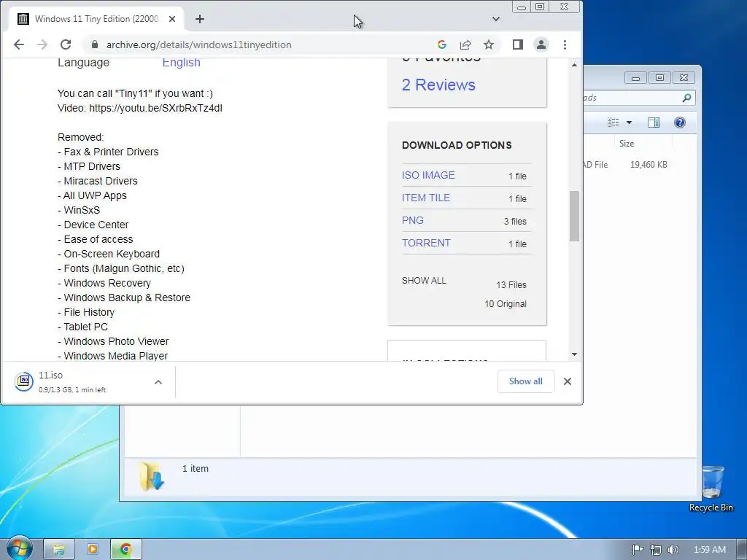Expand the 11.iso download options chevron

click(158, 382)
